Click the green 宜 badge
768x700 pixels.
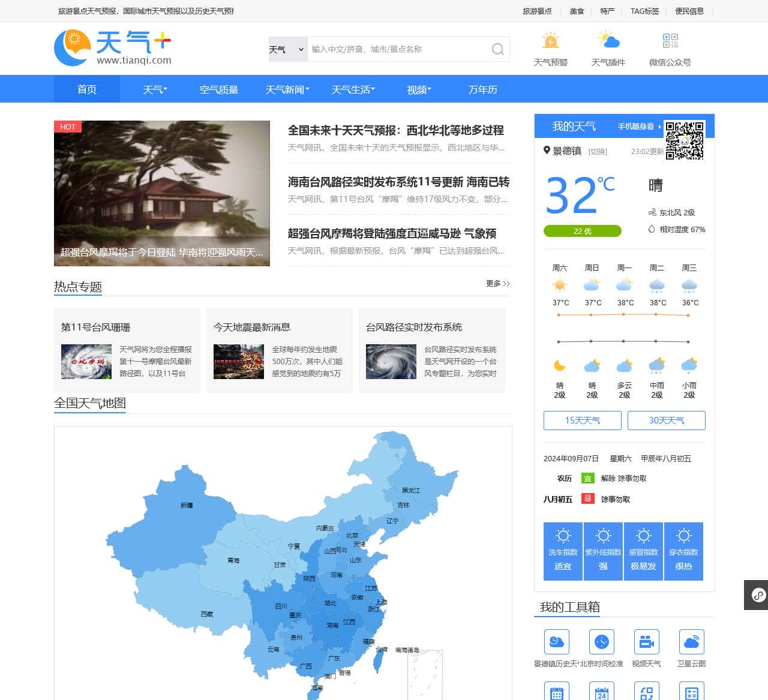click(x=587, y=478)
